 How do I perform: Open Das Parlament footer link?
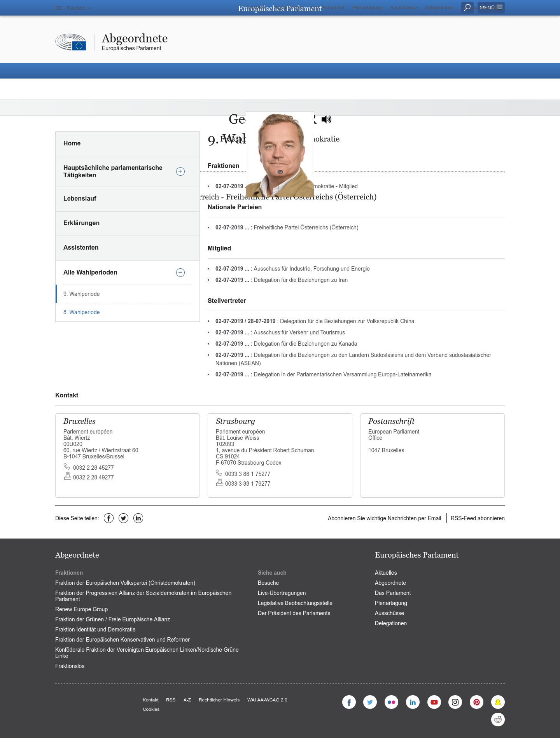(x=393, y=593)
